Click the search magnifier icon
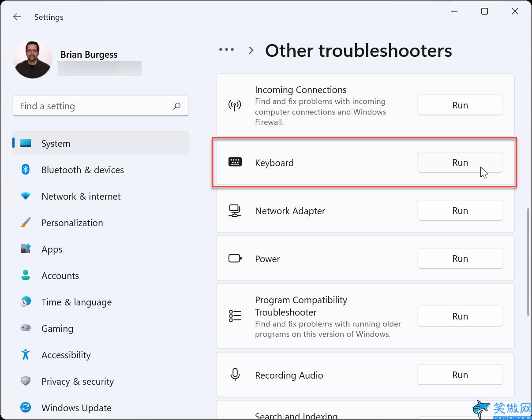The image size is (532, 420). pos(177,106)
